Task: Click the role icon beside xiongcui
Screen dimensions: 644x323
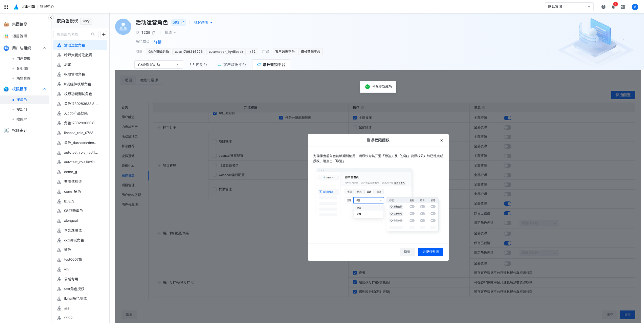Action: point(59,221)
